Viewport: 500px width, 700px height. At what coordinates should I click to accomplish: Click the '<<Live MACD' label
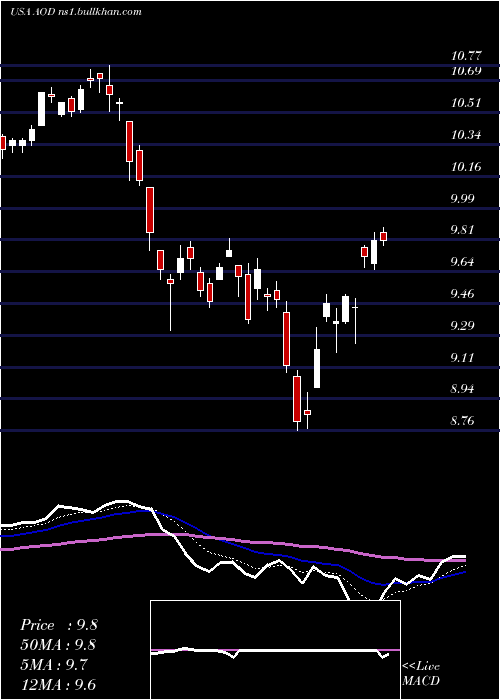pos(421,673)
